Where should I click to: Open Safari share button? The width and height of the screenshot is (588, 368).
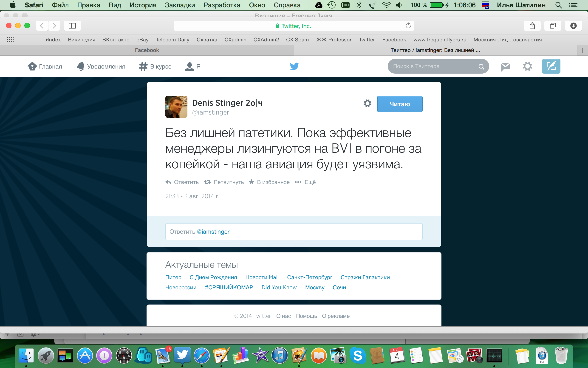click(532, 26)
